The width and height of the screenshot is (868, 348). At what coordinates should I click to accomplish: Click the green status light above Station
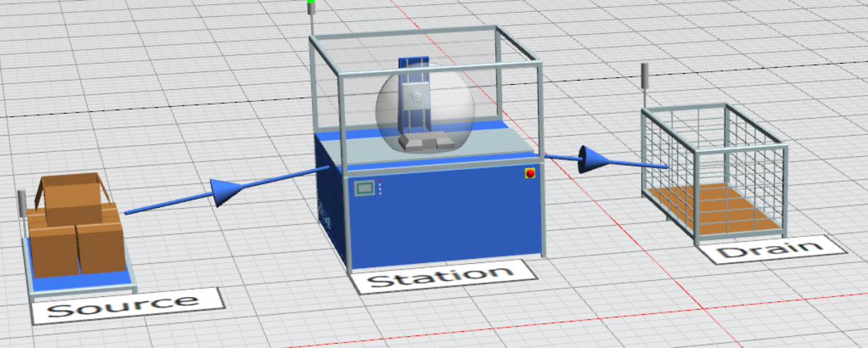point(311,4)
